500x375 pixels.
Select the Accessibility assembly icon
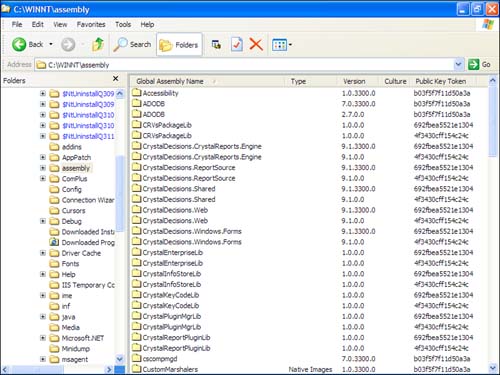click(136, 93)
